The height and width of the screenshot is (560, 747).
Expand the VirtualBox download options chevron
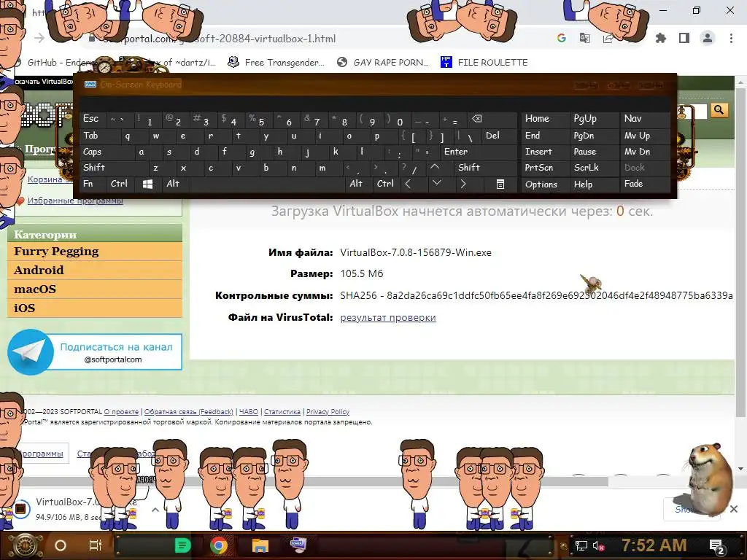155,510
